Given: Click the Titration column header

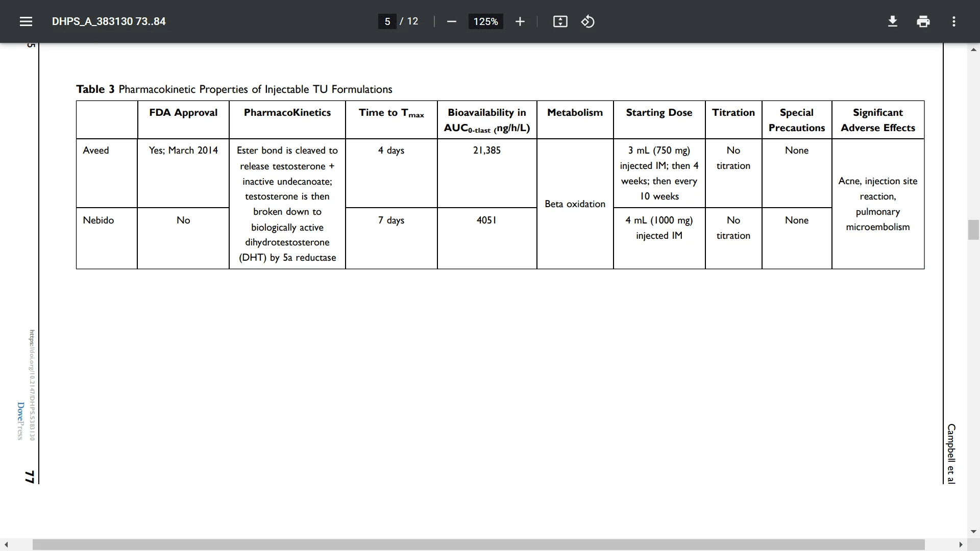Looking at the screenshot, I should coord(733,112).
